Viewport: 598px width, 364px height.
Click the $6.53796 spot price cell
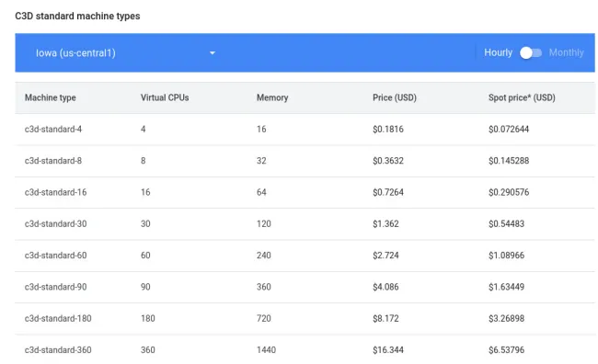coord(507,350)
